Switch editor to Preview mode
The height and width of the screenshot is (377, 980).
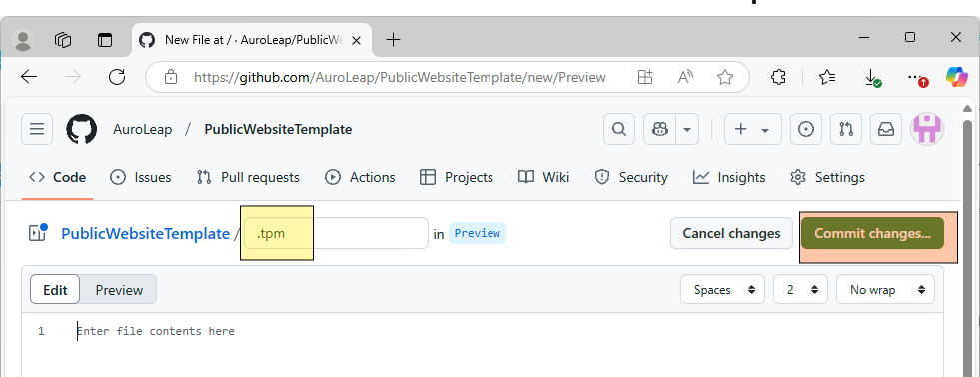pyautogui.click(x=119, y=290)
